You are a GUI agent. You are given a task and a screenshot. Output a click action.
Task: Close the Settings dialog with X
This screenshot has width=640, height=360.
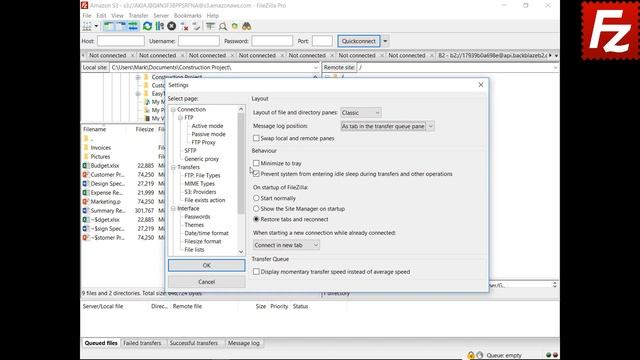pos(481,85)
